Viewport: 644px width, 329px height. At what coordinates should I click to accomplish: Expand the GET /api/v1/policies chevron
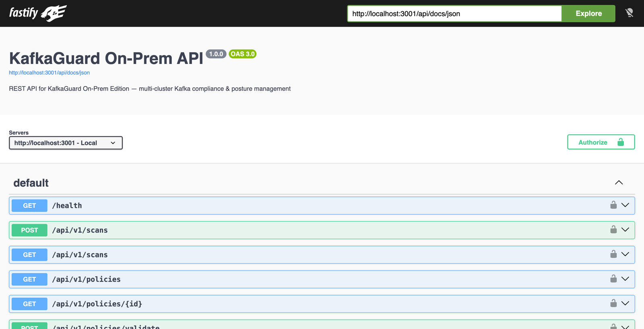[625, 279]
